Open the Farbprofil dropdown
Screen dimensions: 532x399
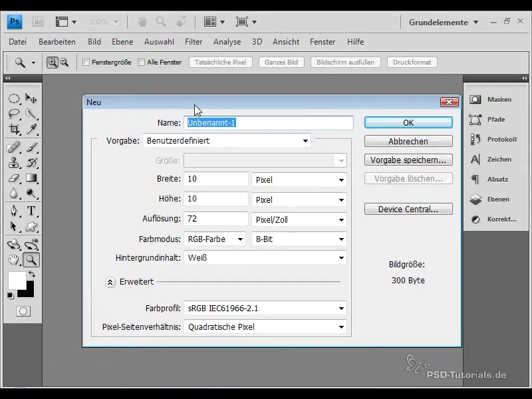(x=265, y=309)
